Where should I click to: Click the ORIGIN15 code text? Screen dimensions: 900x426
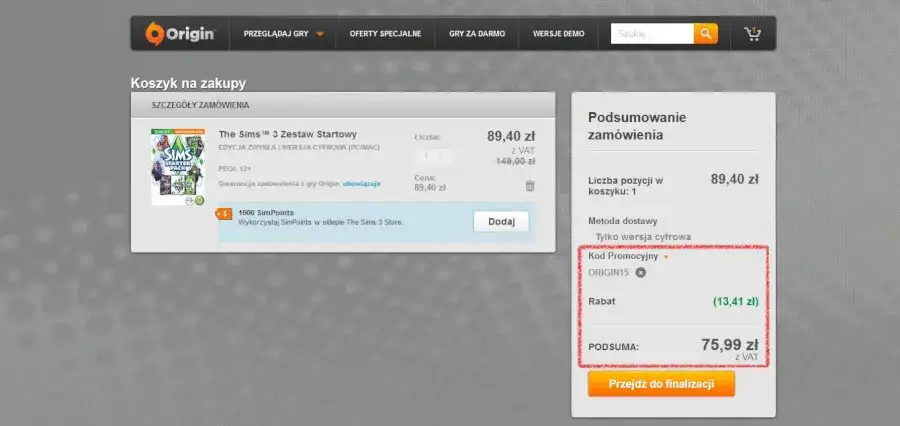[608, 273]
